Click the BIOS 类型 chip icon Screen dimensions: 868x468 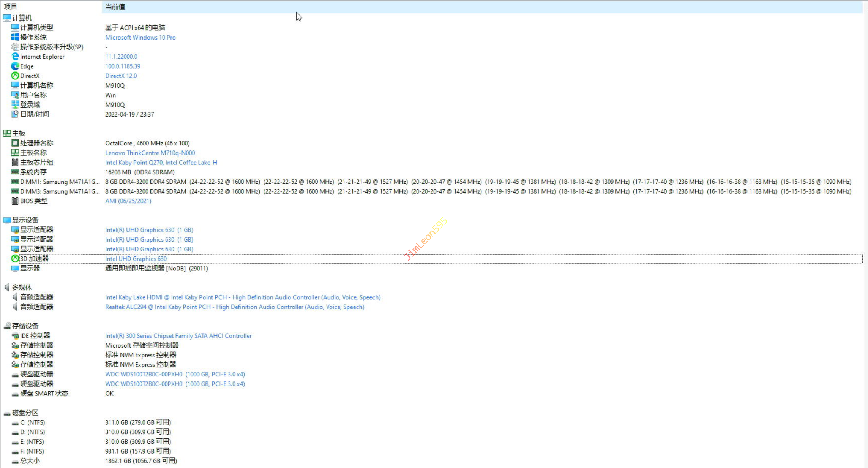(x=15, y=201)
